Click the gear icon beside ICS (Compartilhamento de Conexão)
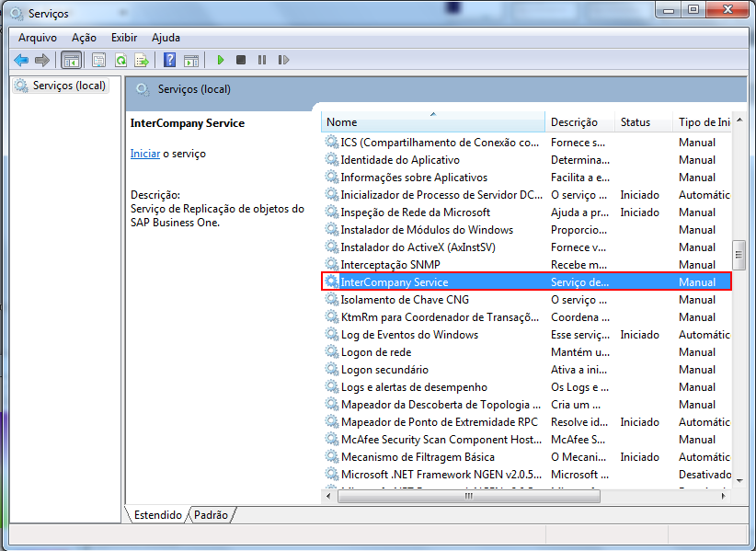Image resolution: width=756 pixels, height=551 pixels. [x=332, y=142]
